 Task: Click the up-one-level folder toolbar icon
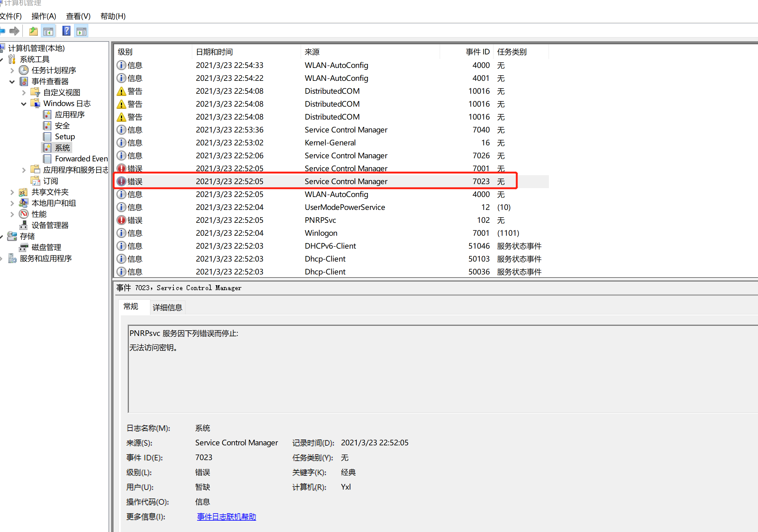pos(33,31)
